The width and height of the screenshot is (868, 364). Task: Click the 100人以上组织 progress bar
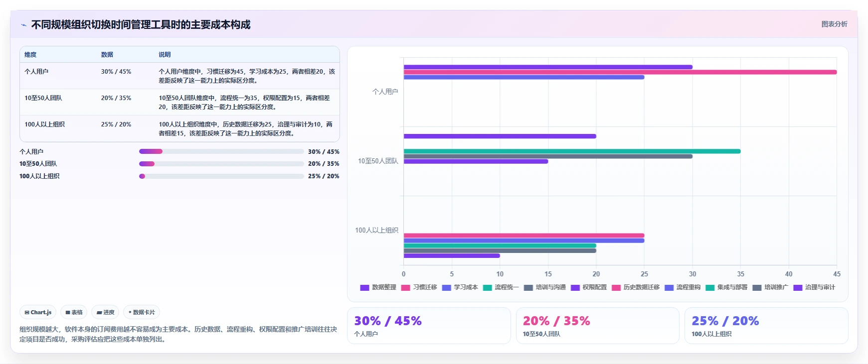coord(221,176)
